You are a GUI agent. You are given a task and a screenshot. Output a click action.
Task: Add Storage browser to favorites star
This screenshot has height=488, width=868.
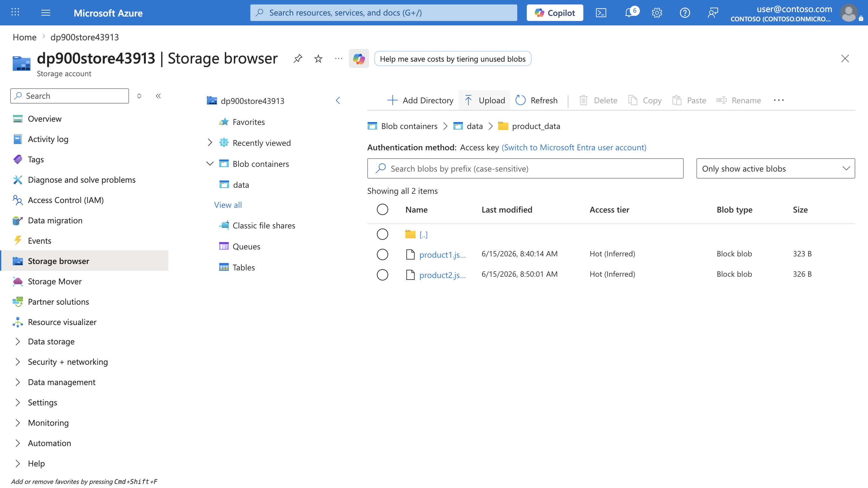pos(318,59)
